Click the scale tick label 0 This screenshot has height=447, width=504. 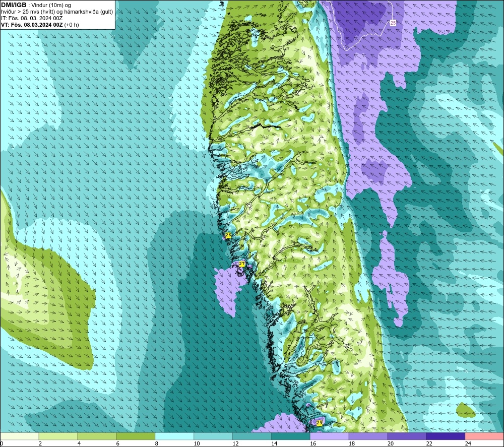[2, 443]
